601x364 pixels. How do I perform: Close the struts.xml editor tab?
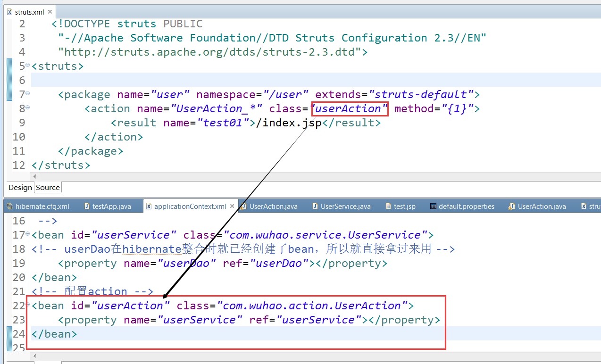(x=49, y=12)
